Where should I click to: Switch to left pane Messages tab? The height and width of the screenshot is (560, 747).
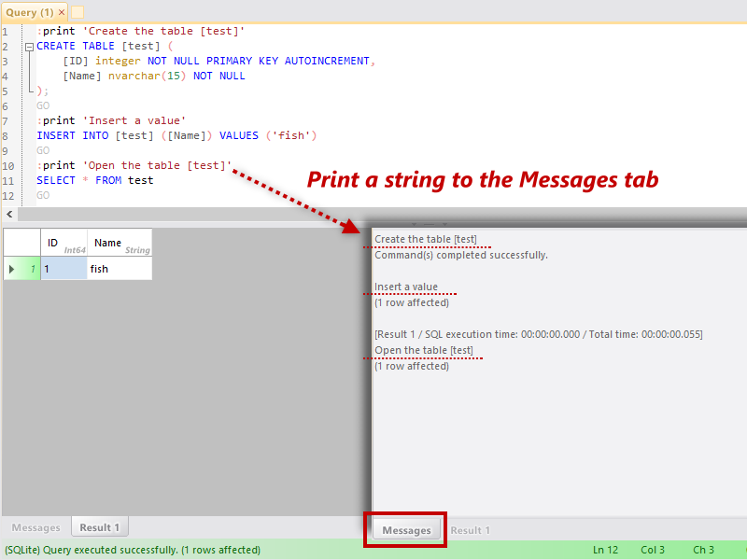[x=36, y=527]
